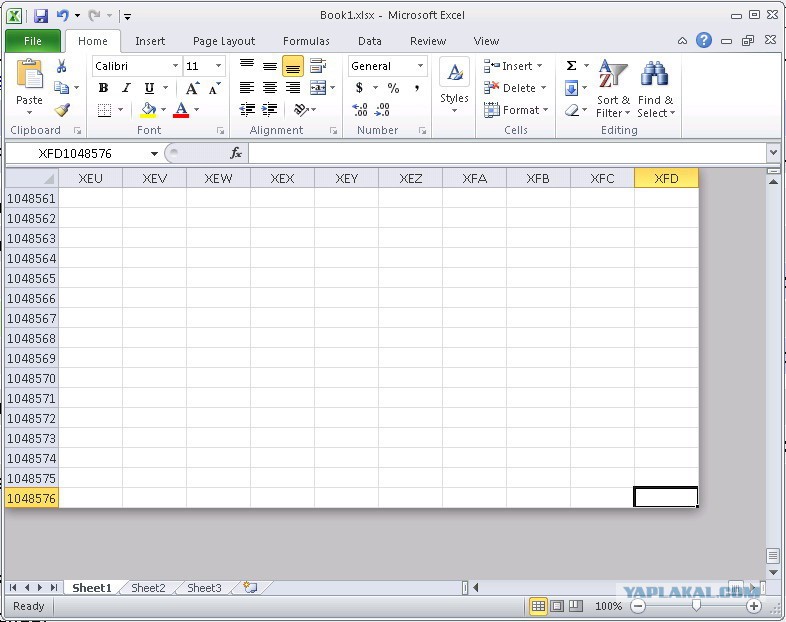786x622 pixels.
Task: Switch to the Page Layout tab
Action: pos(224,41)
